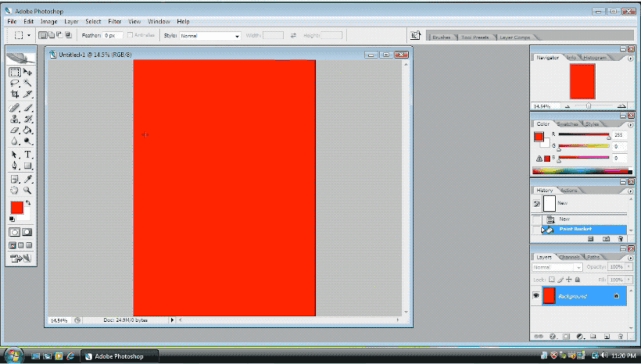This screenshot has height=364, width=641.
Task: Toggle Lock position in Layers panel
Action: click(569, 280)
